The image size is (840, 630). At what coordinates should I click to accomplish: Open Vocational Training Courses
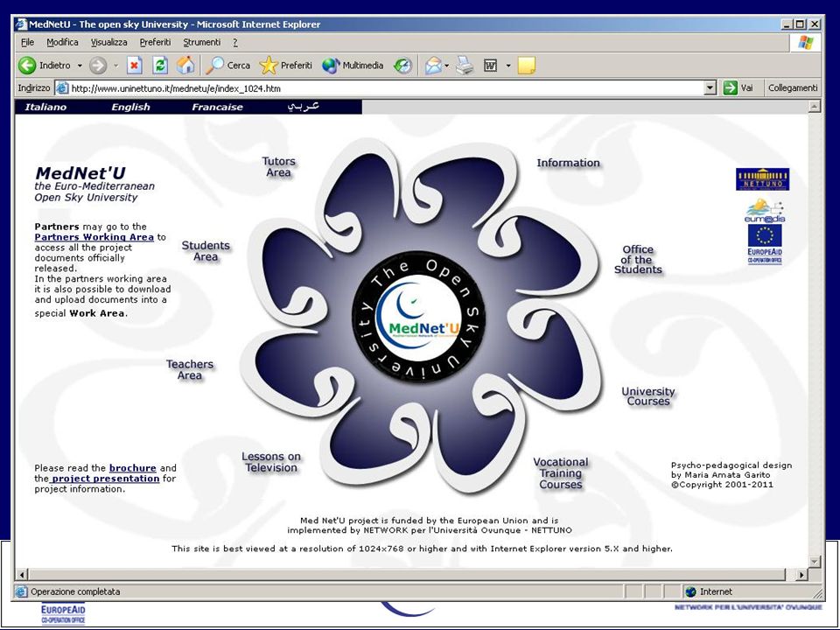pyautogui.click(x=561, y=473)
